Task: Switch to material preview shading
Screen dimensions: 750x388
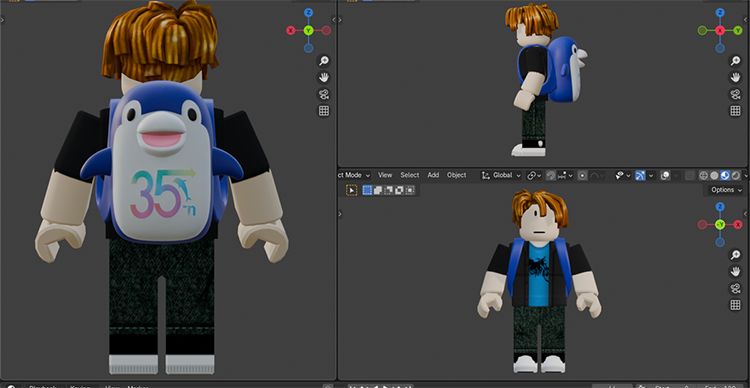Action: (725, 176)
